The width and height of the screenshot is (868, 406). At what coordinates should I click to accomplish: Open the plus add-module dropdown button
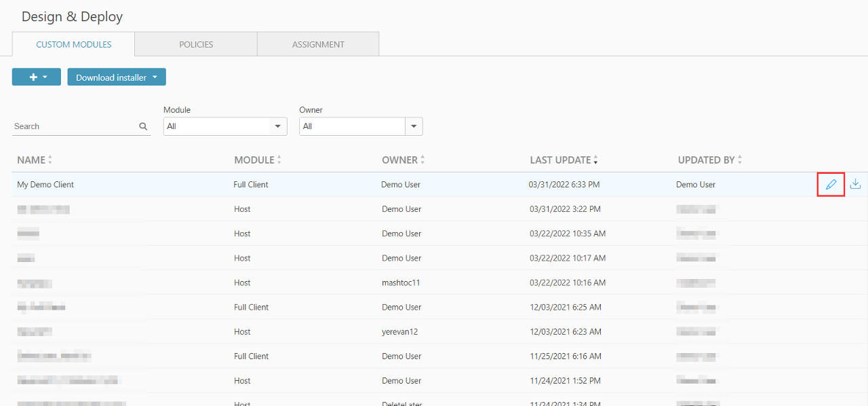pos(37,77)
